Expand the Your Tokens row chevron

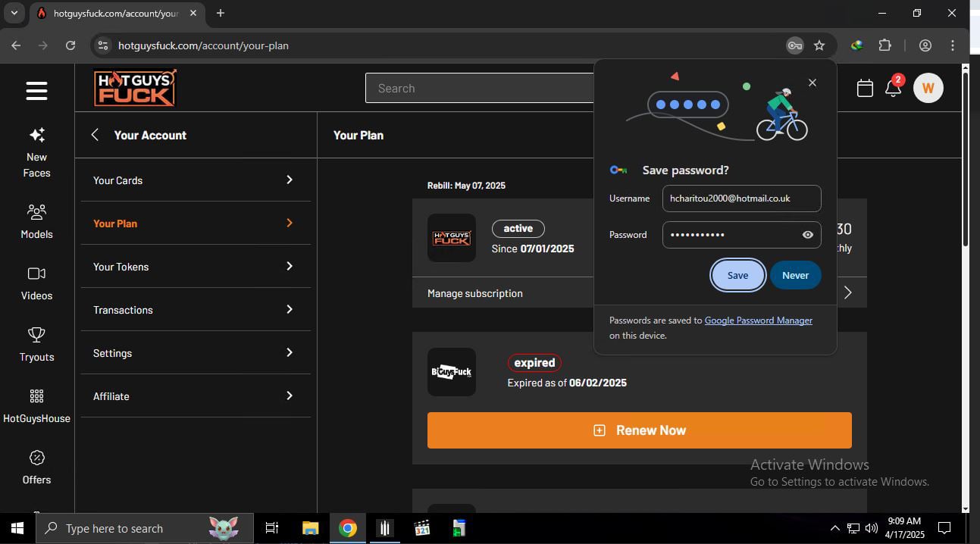pyautogui.click(x=290, y=266)
